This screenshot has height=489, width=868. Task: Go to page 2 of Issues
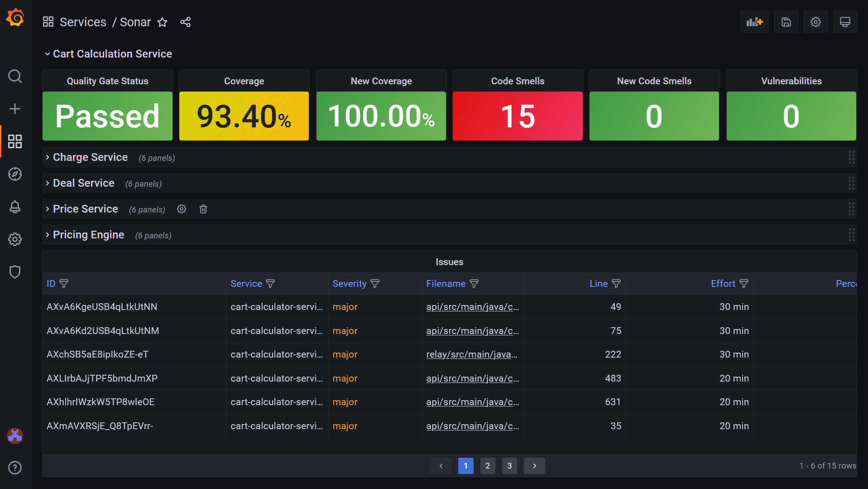(x=488, y=466)
